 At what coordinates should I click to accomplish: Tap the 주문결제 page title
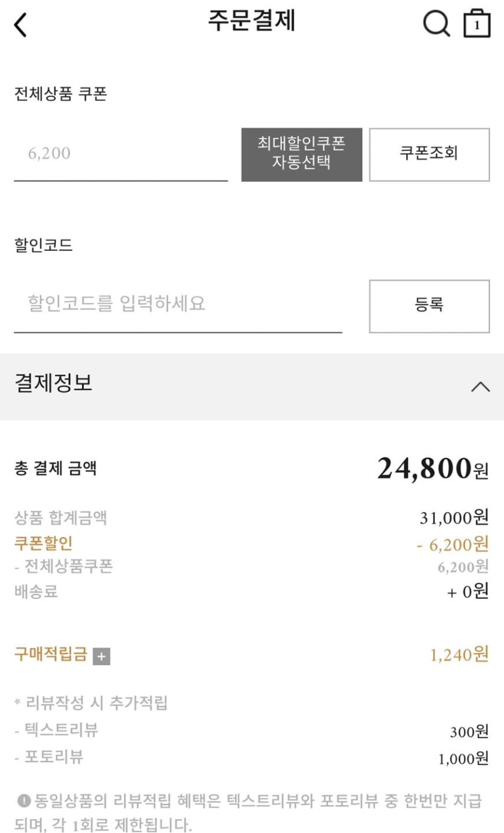(x=252, y=21)
